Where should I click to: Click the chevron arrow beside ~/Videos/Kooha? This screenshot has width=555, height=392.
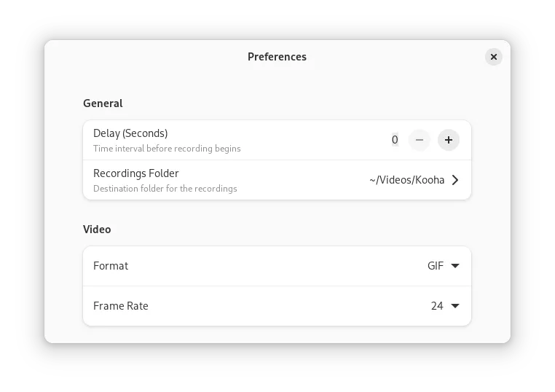[x=455, y=180]
